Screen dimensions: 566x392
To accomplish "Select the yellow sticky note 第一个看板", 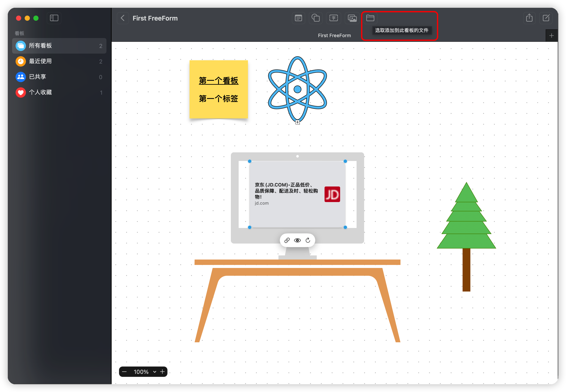I will pyautogui.click(x=218, y=90).
